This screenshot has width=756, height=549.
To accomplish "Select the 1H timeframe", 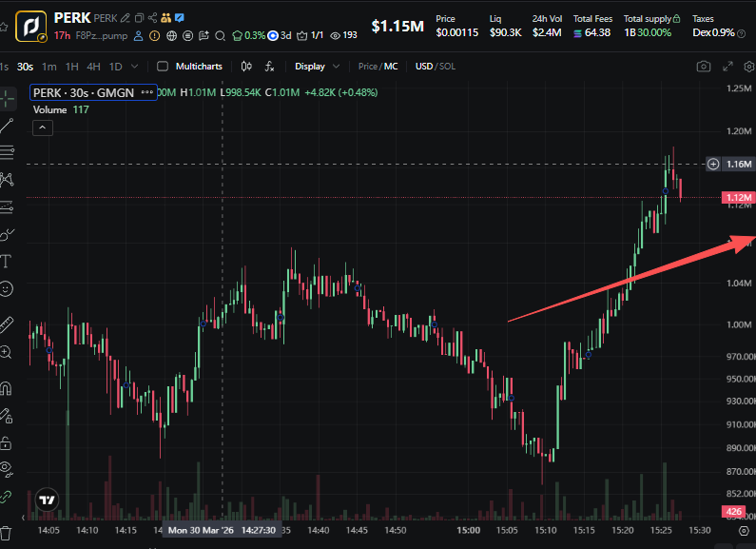I will (x=72, y=67).
